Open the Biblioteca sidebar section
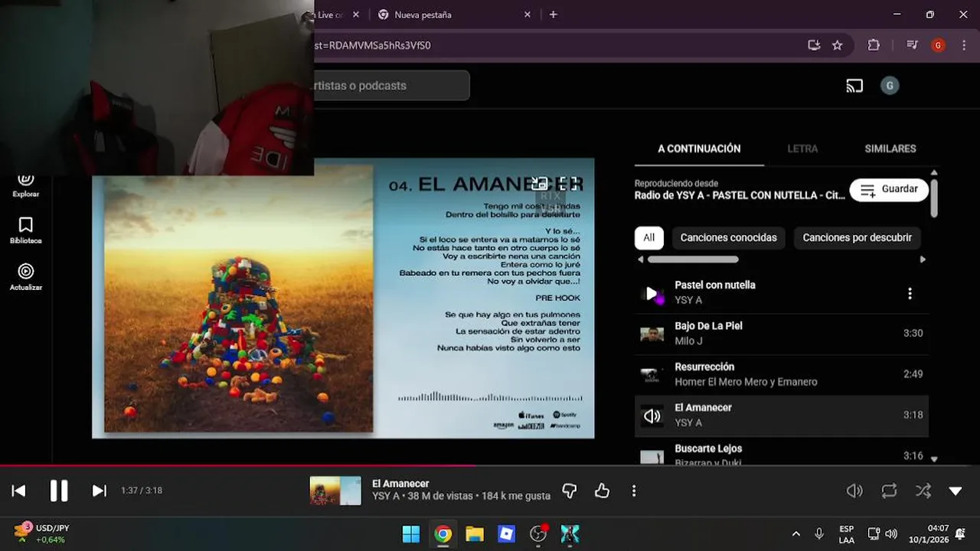 (x=25, y=230)
